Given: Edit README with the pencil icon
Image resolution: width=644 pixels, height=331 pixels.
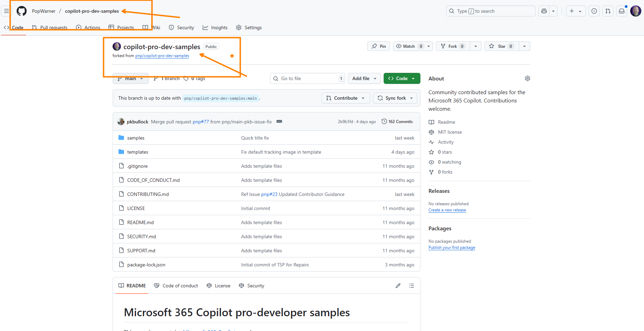Looking at the screenshot, I should 398,286.
